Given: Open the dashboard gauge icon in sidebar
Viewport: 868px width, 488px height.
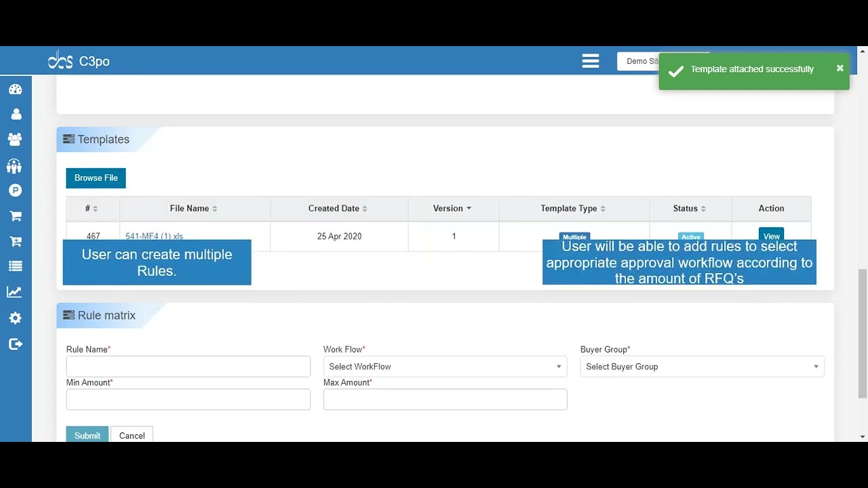Looking at the screenshot, I should 16,89.
